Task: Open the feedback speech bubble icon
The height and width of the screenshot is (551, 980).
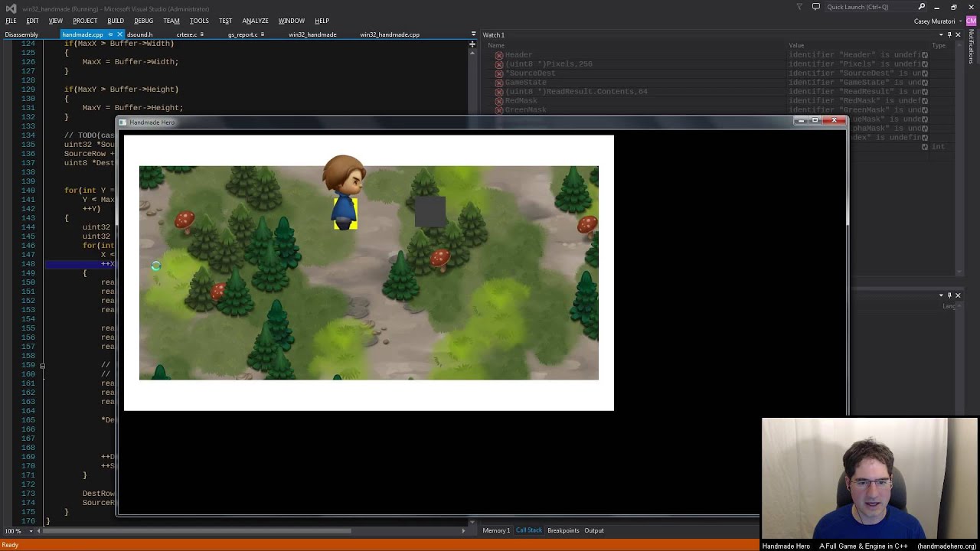Action: click(816, 7)
